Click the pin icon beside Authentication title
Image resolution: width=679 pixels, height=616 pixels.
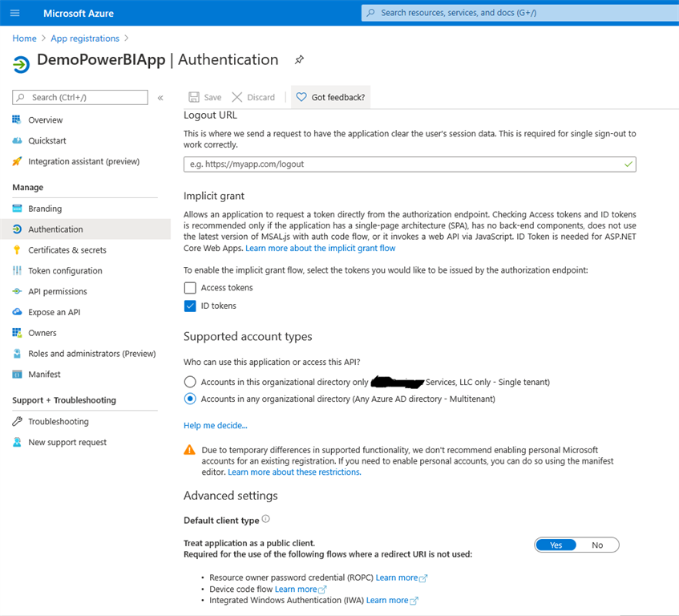(299, 60)
